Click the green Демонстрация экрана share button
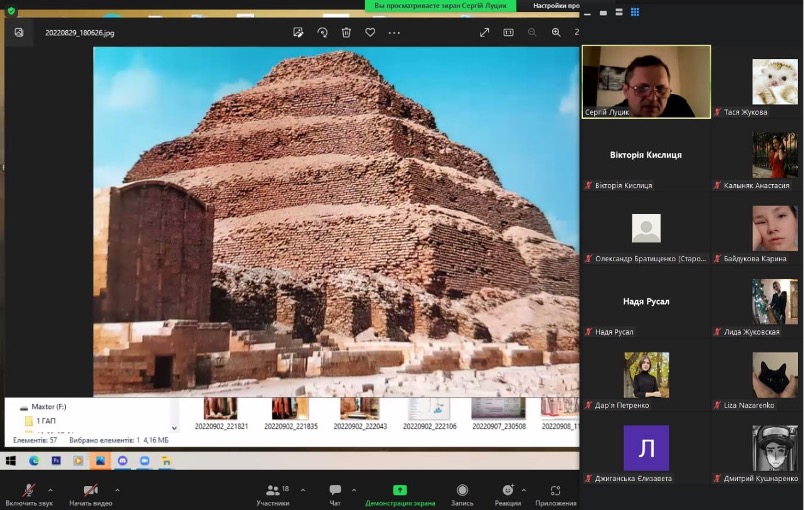The height and width of the screenshot is (510, 805). [400, 495]
